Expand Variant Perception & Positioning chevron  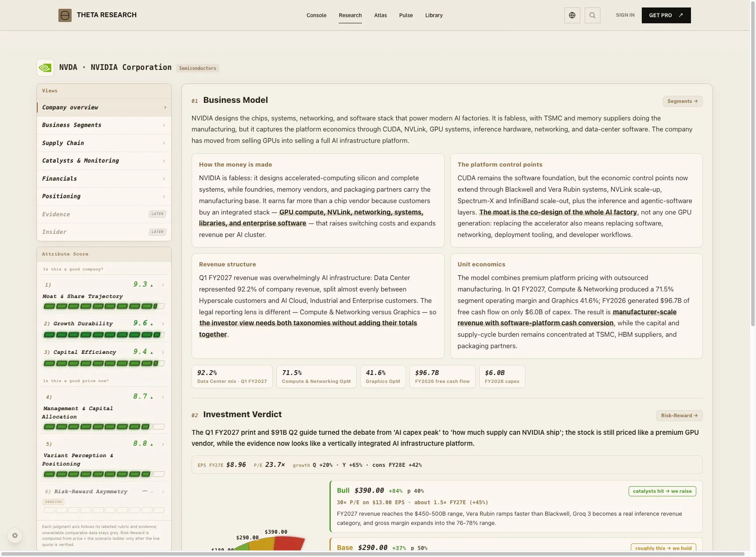[163, 444]
